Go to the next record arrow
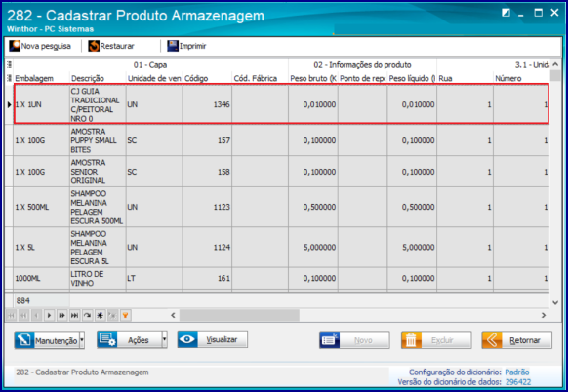 [49, 316]
